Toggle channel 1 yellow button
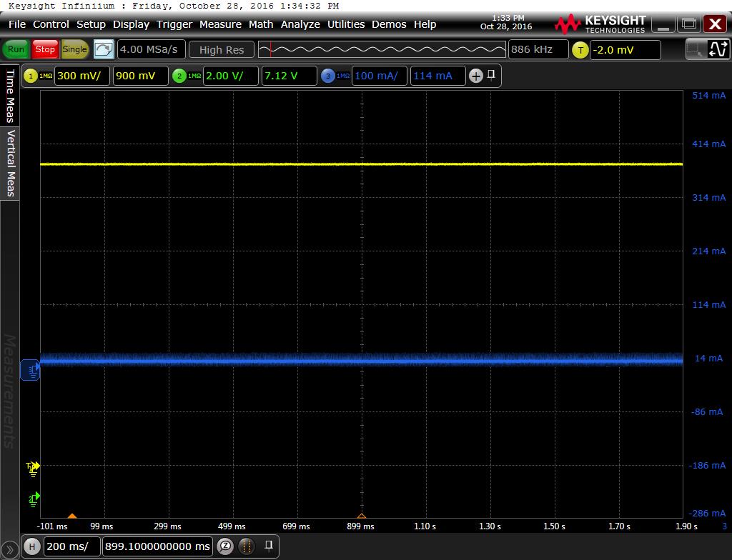The height and width of the screenshot is (560, 732). pos(31,76)
